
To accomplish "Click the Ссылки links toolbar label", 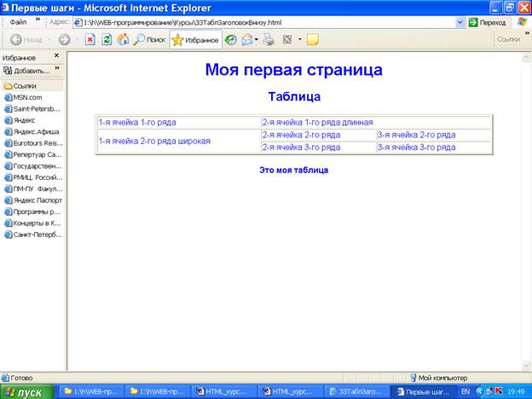I will (x=508, y=39).
